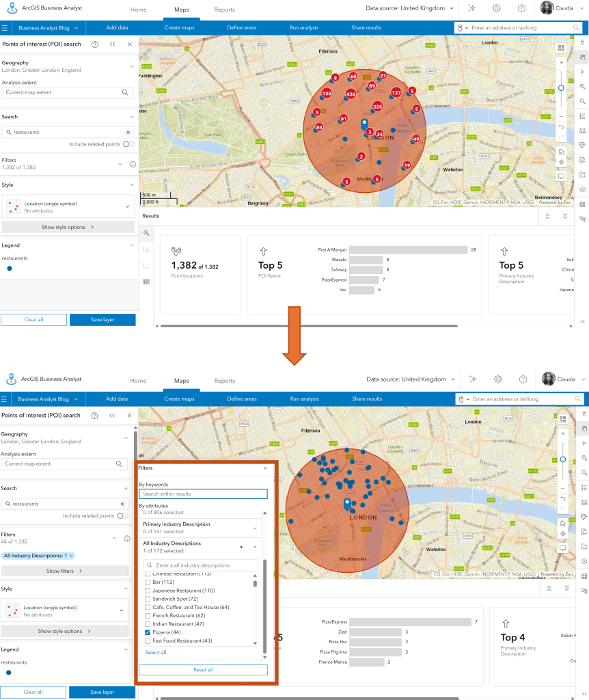Open Run analysis menu in upper screenshot
Screen dimensions: 589x700
pyautogui.click(x=304, y=27)
